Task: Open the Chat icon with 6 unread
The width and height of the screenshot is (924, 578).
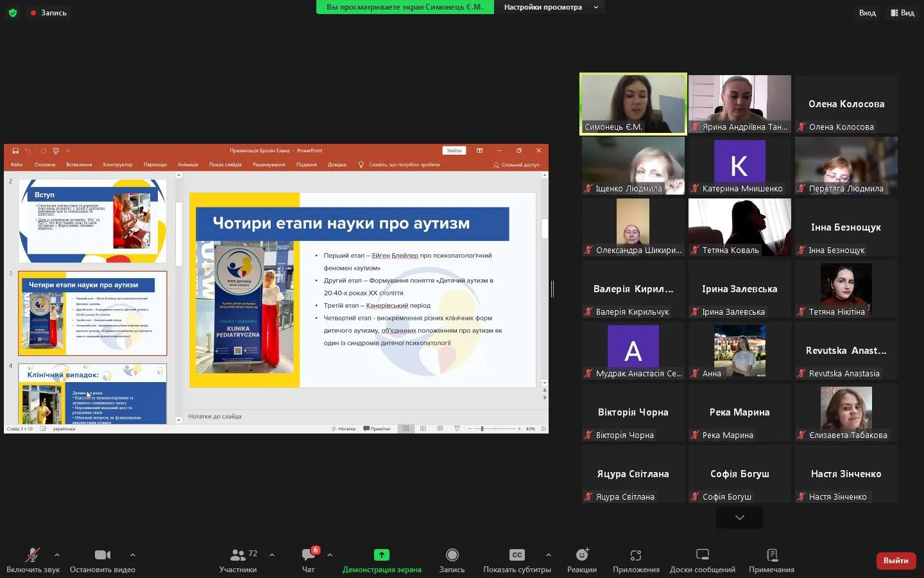Action: (309, 555)
